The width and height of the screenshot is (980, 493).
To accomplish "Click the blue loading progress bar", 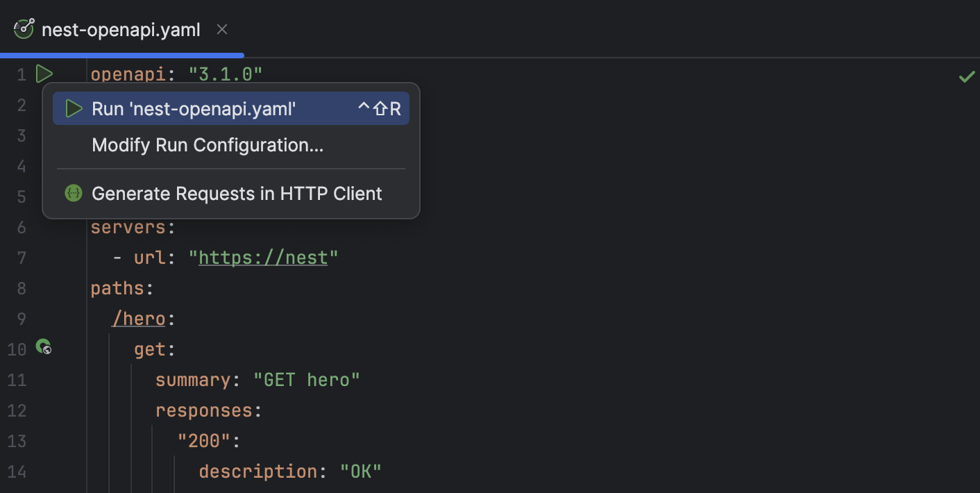I will (x=122, y=54).
